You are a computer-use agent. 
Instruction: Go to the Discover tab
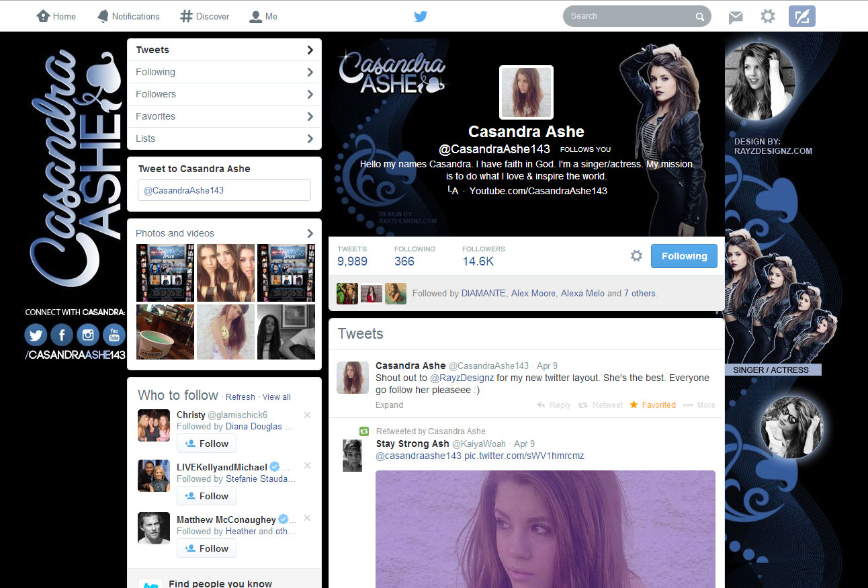click(x=205, y=16)
